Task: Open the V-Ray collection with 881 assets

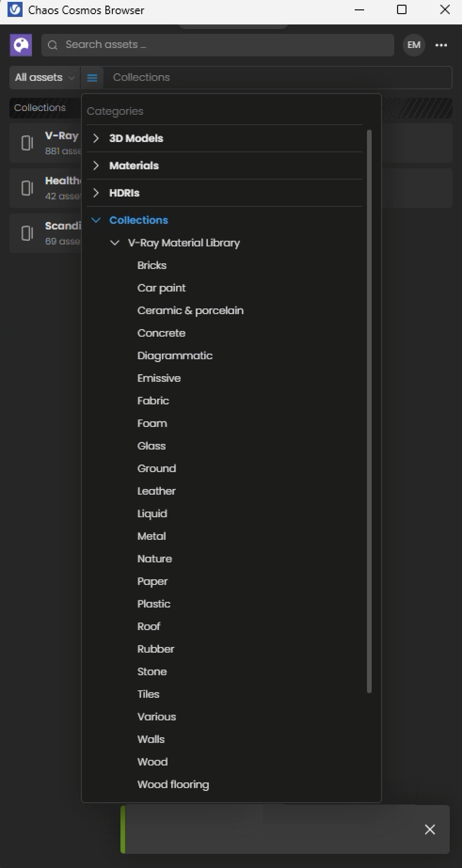Action: pyautogui.click(x=46, y=143)
